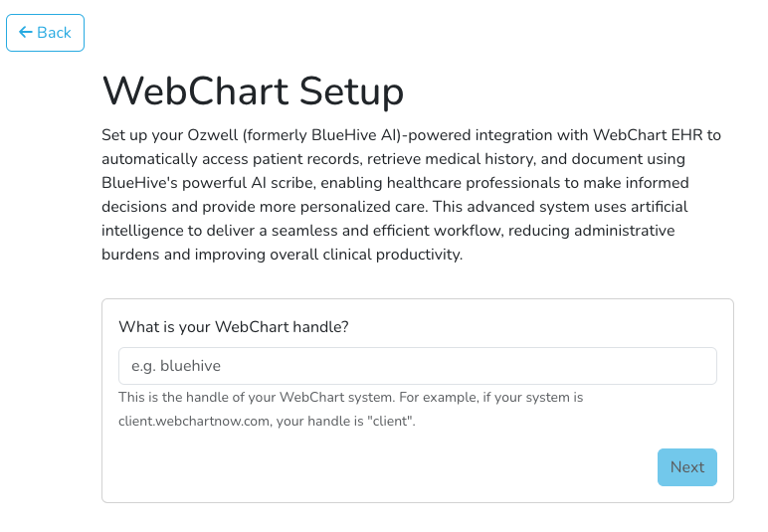The width and height of the screenshot is (768, 532).
Task: Select the WebChart Setup heading
Action: coord(253,91)
